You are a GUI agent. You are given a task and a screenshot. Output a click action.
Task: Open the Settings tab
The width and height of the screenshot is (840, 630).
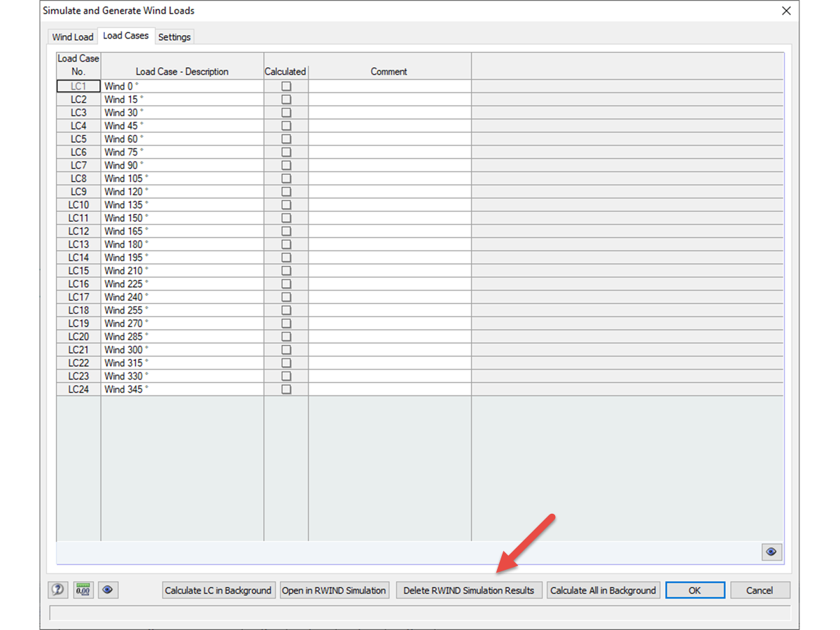(x=174, y=37)
